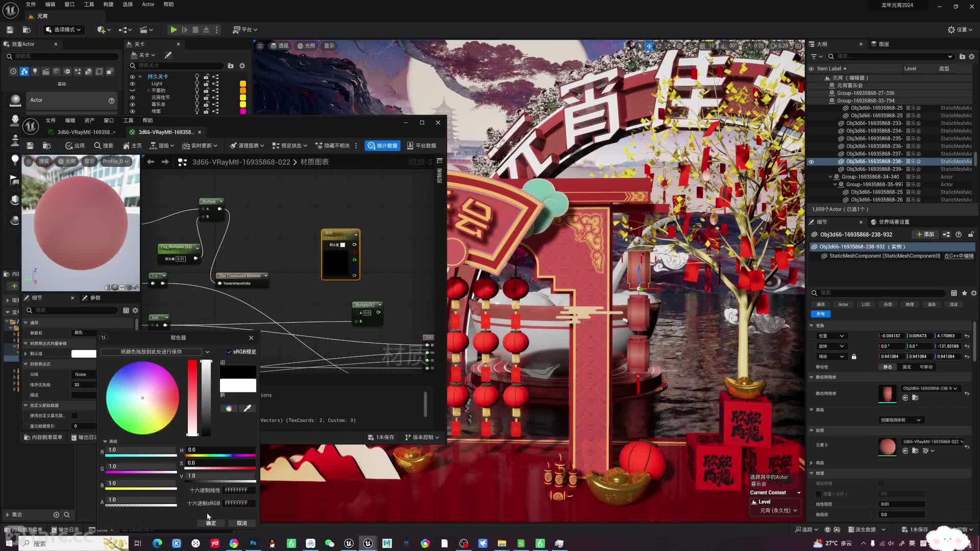Open 构建 menu in main menu bar
The width and height of the screenshot is (980, 551).
(x=108, y=4)
